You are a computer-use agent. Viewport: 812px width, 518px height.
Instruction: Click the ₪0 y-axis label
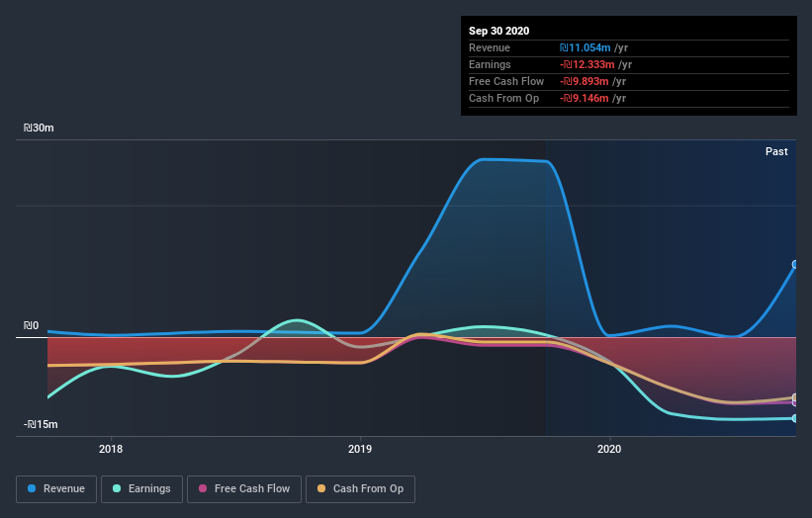click(31, 325)
